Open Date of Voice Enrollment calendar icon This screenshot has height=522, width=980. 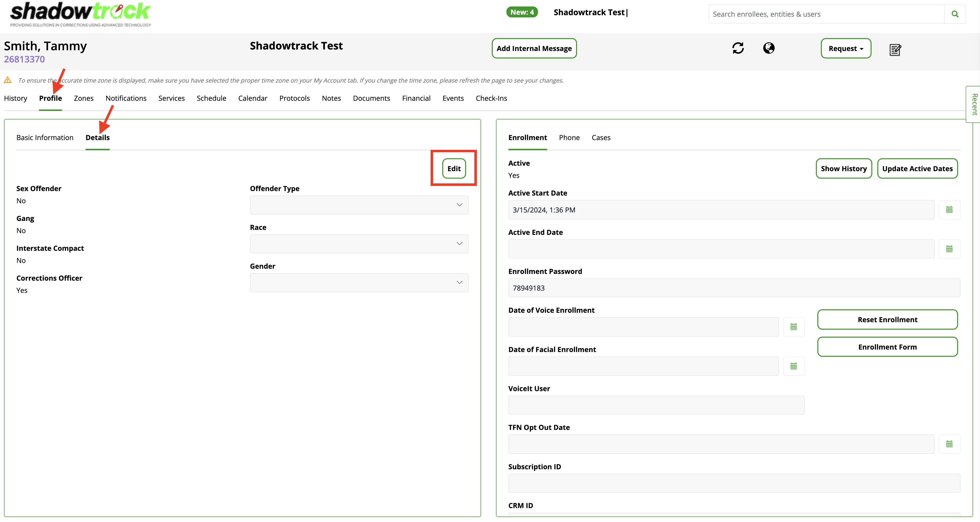[x=793, y=327]
